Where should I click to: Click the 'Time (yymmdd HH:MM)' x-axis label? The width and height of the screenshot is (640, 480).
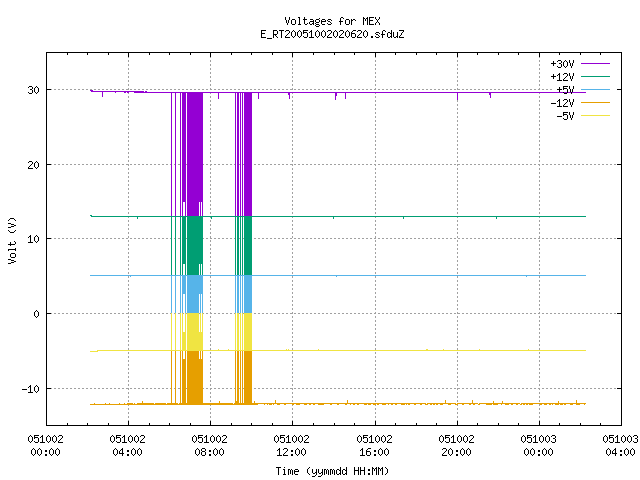point(332,471)
